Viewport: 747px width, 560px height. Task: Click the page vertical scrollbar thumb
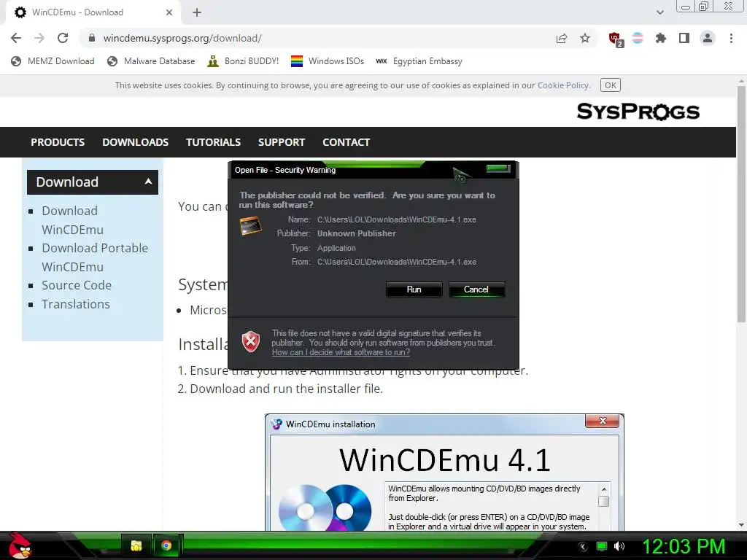pos(741,204)
